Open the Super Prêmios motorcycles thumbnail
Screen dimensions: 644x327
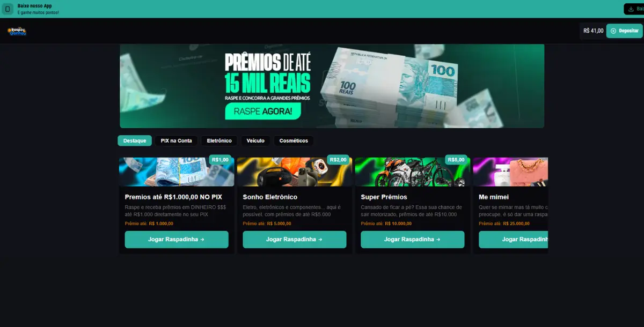click(x=413, y=172)
